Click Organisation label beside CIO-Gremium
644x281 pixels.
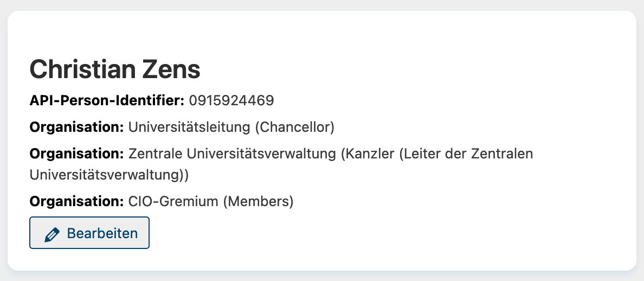(x=76, y=202)
